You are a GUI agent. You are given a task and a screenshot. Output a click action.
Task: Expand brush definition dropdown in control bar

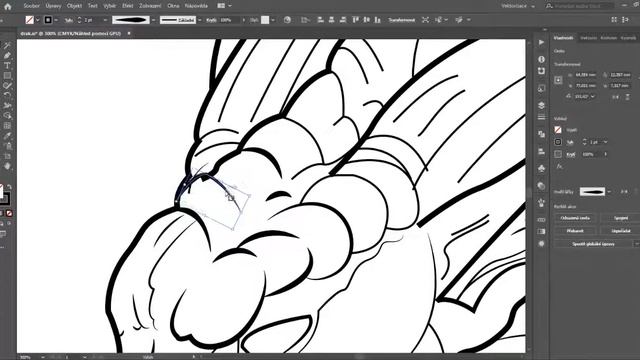[x=200, y=20]
